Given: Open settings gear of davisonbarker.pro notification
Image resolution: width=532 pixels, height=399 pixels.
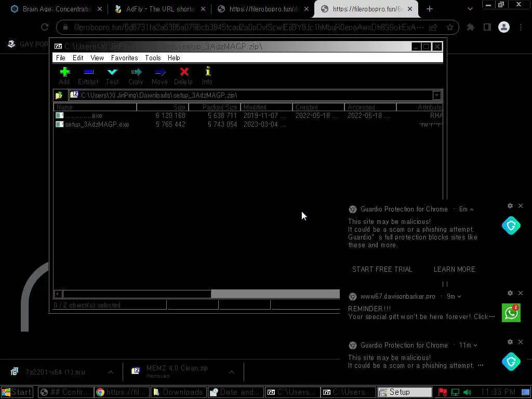Looking at the screenshot, I should [x=510, y=293].
